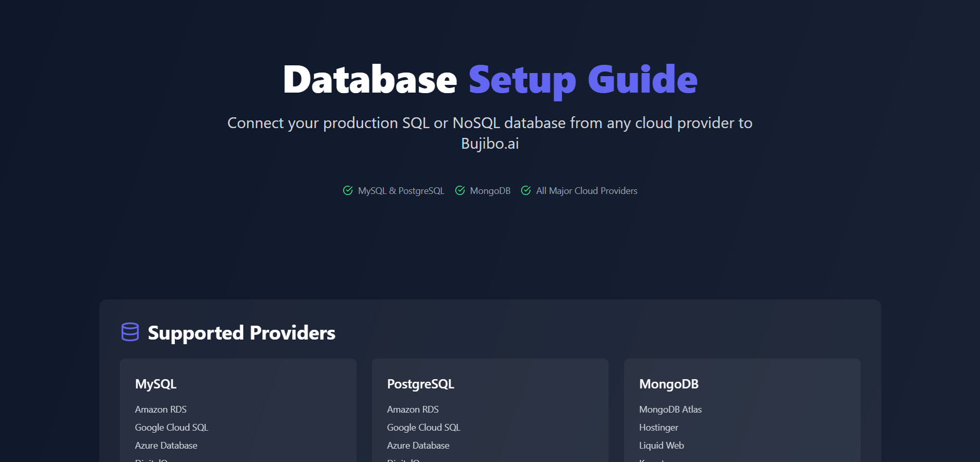Click the checkmark icon beside All Major Cloud Providers
This screenshot has height=462, width=980.
[526, 190]
